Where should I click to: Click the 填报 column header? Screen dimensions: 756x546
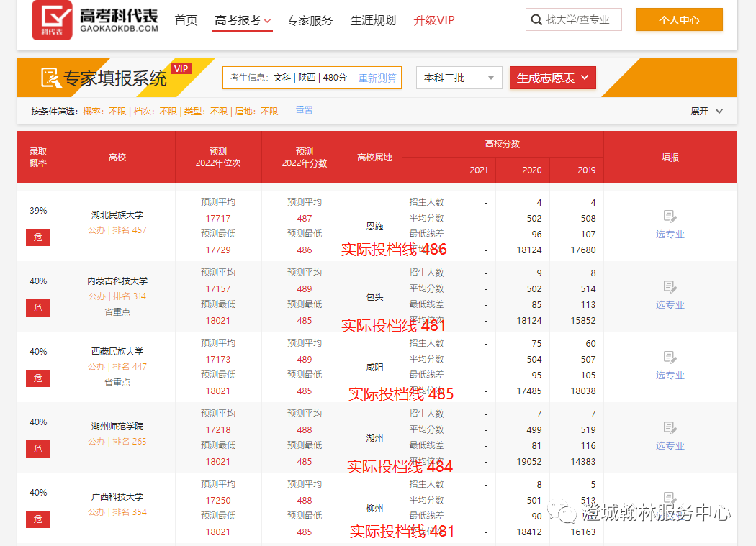(x=670, y=157)
